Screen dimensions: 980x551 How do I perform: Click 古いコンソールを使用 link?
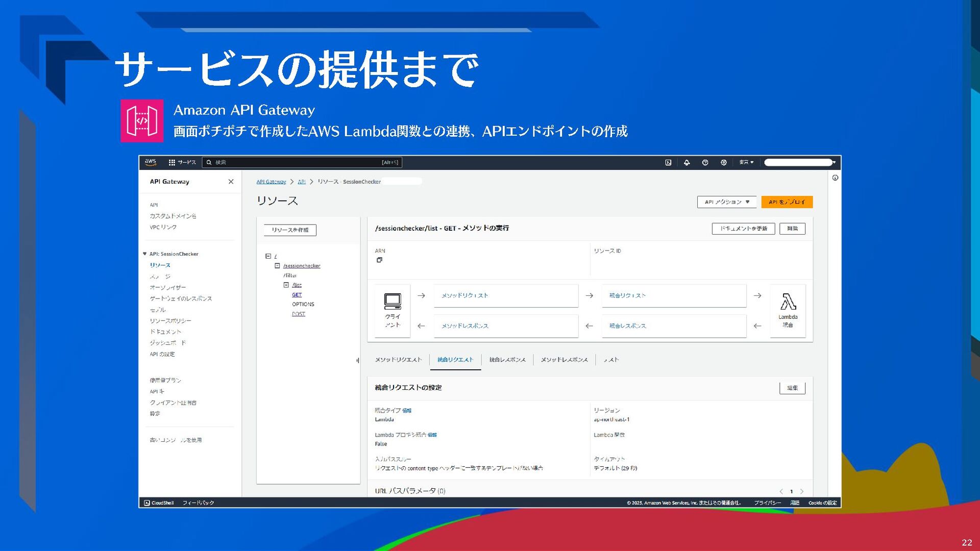176,440
